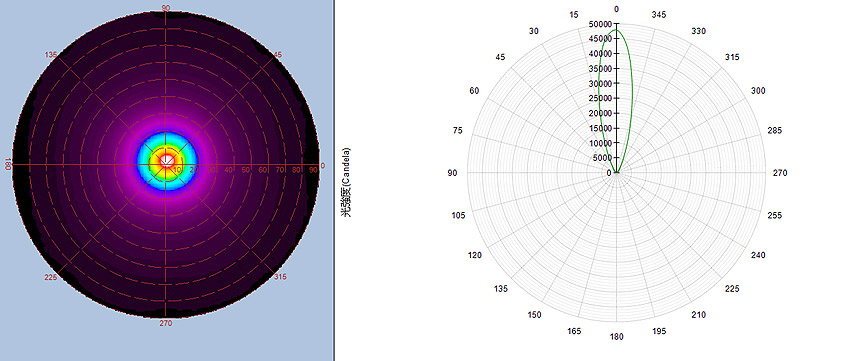
Task: Click the 90 degree label on the polar plot
Action: (x=452, y=173)
